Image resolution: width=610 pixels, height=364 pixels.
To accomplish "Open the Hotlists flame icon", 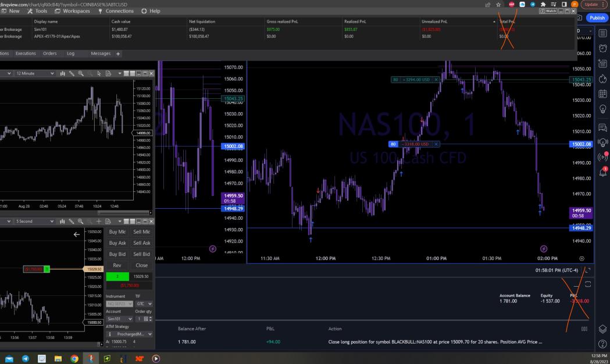I will tap(602, 79).
